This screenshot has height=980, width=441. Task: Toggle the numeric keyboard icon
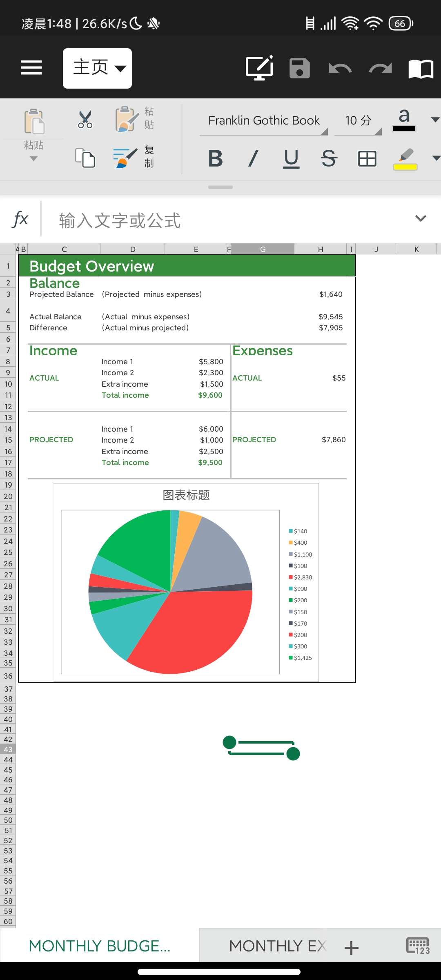[x=418, y=946]
